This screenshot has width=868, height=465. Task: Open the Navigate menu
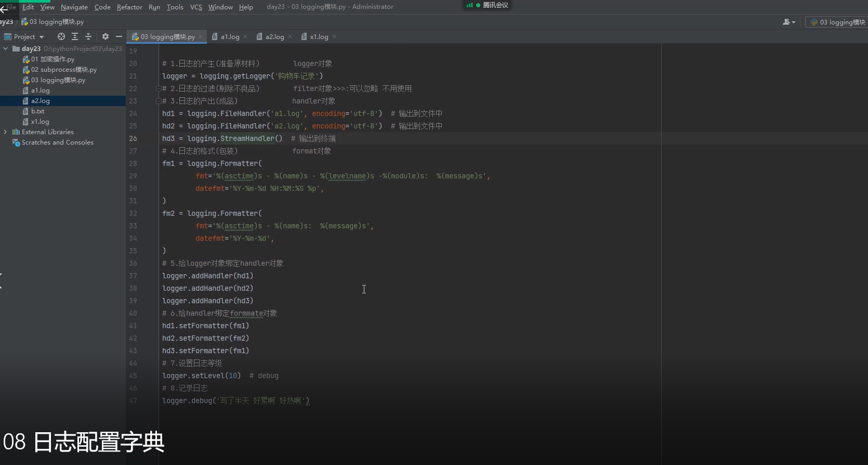74,7
